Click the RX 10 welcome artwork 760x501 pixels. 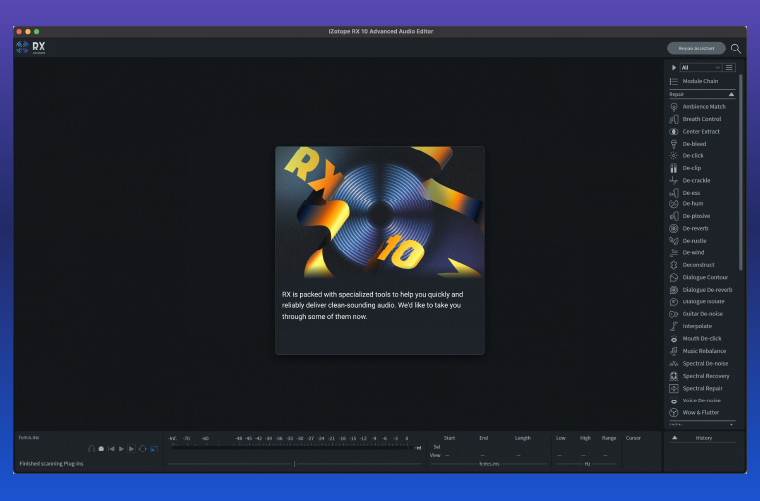click(x=380, y=212)
